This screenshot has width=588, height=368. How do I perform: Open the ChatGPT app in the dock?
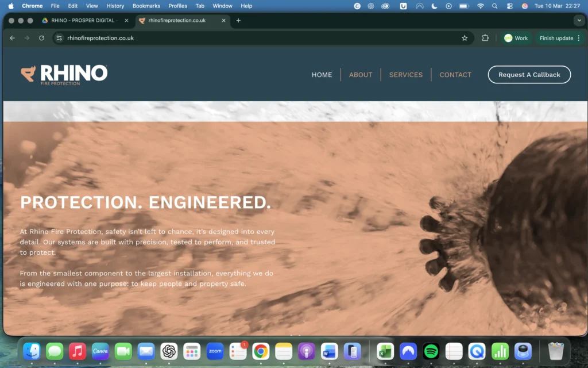pyautogui.click(x=169, y=351)
